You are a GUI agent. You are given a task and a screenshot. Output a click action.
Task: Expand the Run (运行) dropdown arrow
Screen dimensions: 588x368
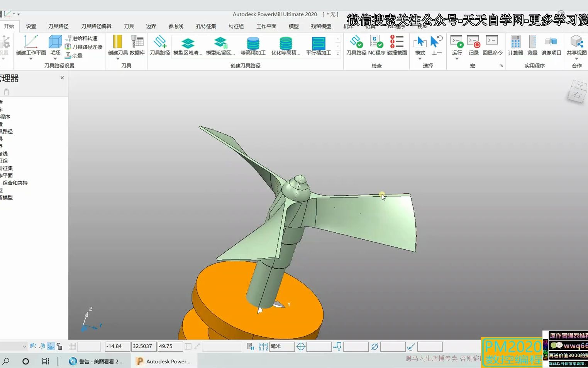(457, 59)
